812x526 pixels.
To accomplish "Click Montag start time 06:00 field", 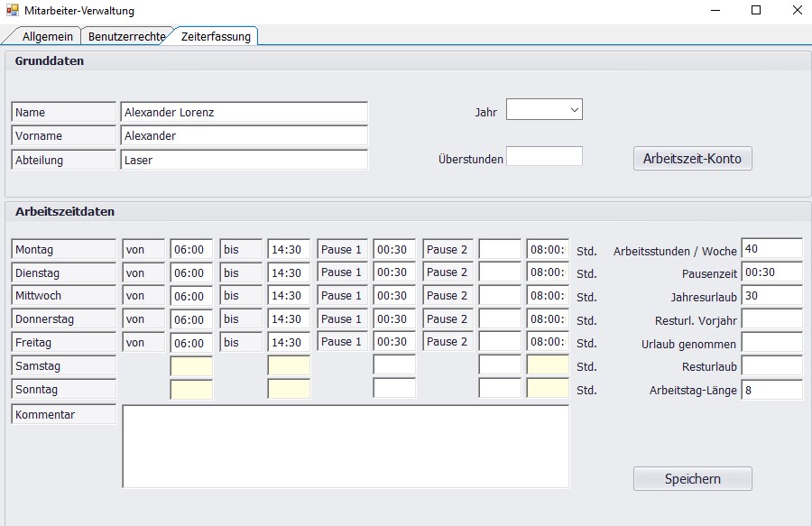I will pos(191,249).
